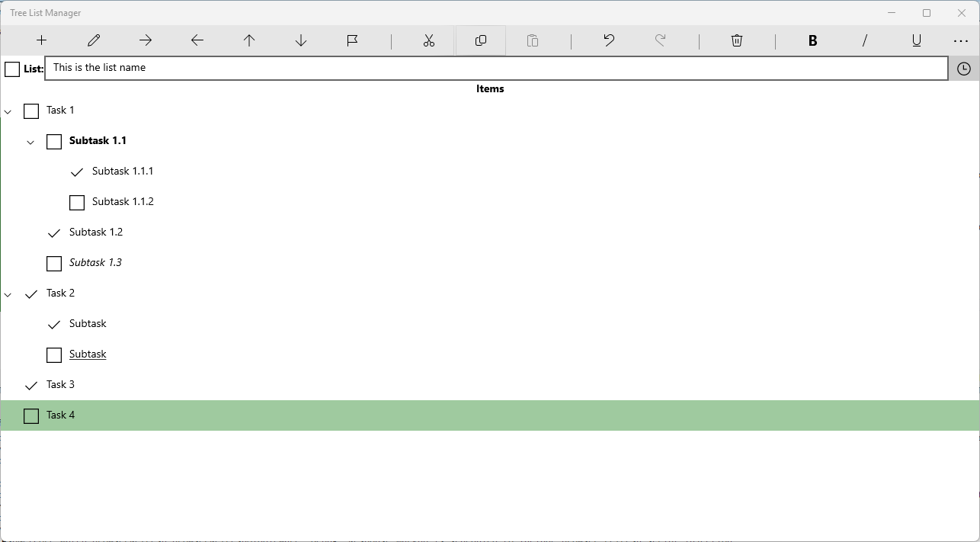
Task: Mark Subtask 1.1.2 as complete
Action: click(x=76, y=202)
